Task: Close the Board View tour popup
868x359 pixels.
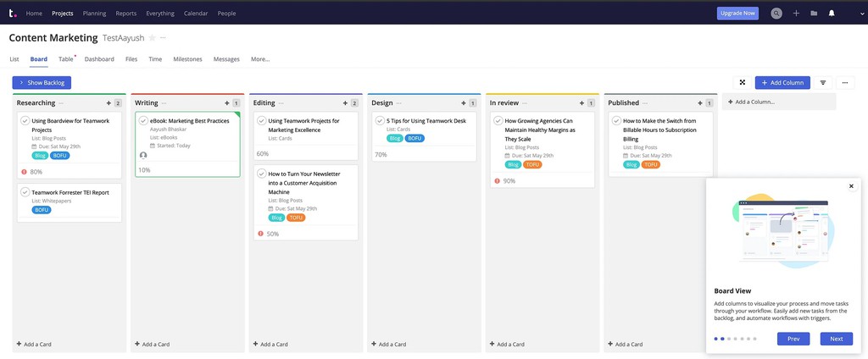Action: (851, 186)
